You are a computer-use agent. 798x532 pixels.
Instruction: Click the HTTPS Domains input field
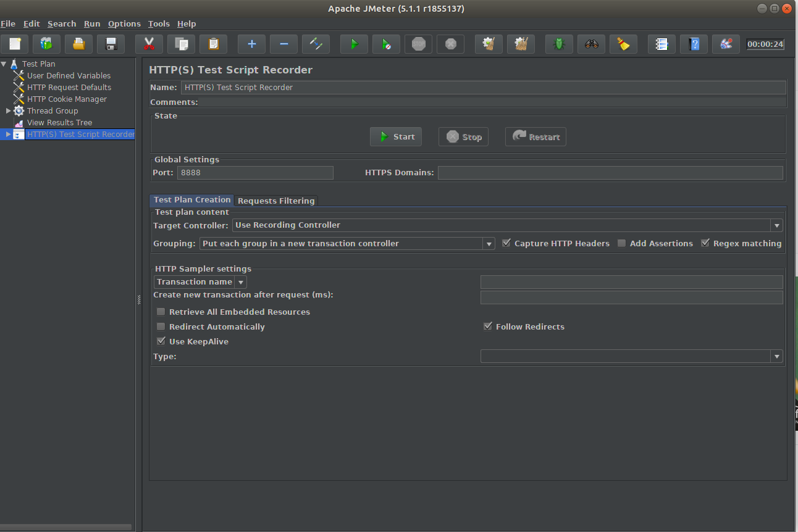(x=610, y=173)
